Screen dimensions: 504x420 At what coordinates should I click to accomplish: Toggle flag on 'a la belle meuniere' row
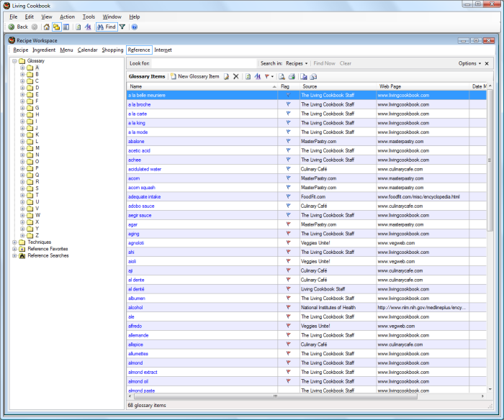[x=288, y=95]
